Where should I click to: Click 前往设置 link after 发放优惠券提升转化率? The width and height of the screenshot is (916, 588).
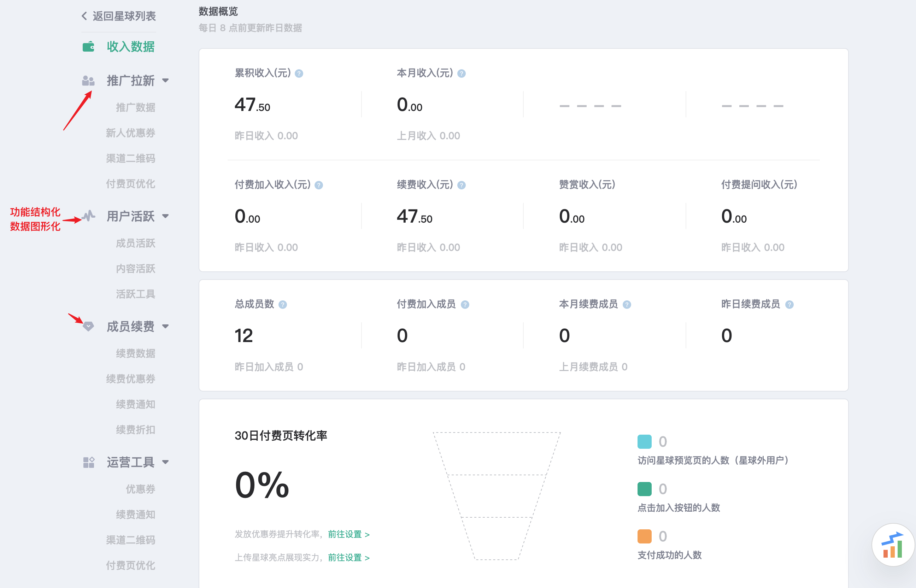click(348, 534)
